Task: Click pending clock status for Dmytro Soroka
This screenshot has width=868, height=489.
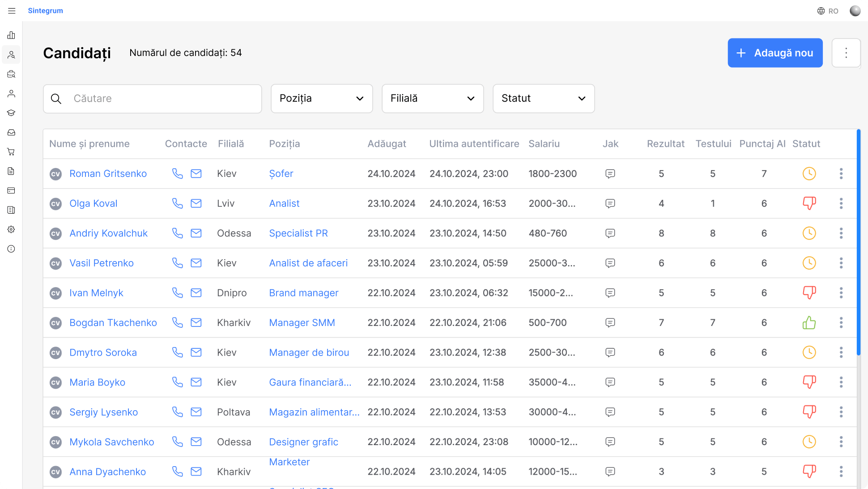Action: tap(809, 352)
